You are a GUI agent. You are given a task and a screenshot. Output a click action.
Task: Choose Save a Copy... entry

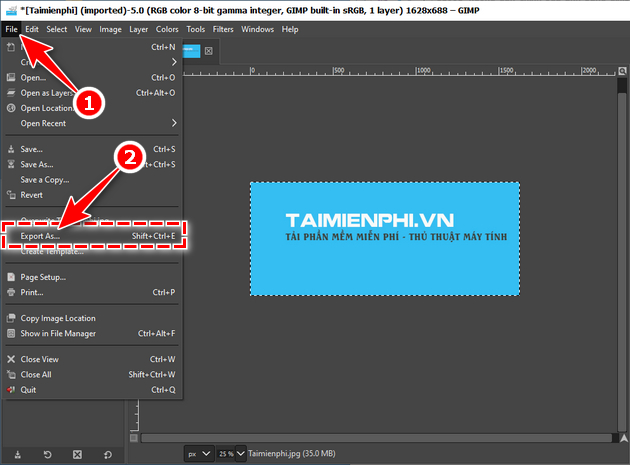click(x=92, y=180)
